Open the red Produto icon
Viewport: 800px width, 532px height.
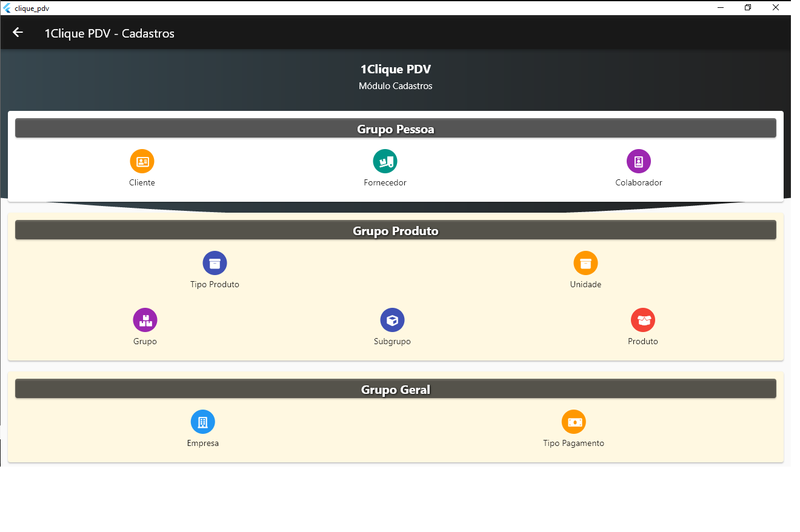[642, 320]
